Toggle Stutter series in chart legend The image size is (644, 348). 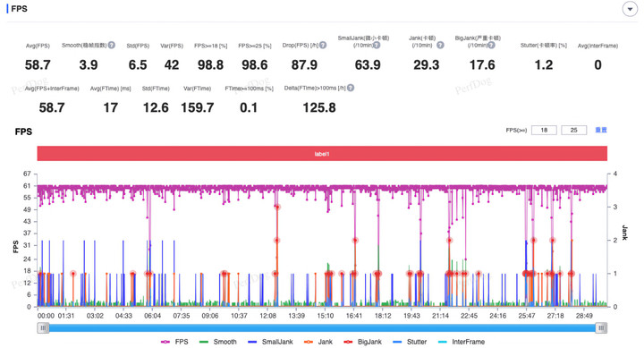410,342
